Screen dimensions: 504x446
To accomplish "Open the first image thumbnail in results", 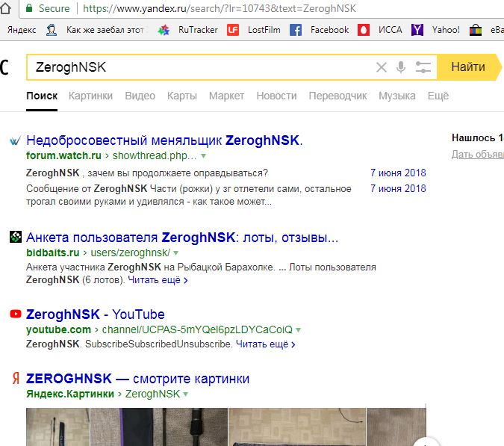I will 57,427.
